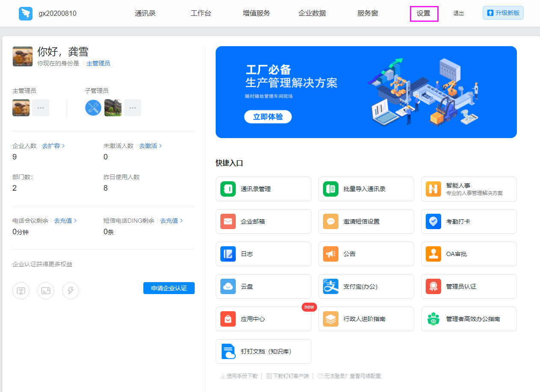Open the 企业邮箱 envelope icon
Screen dimensions: 540x392
tap(228, 221)
